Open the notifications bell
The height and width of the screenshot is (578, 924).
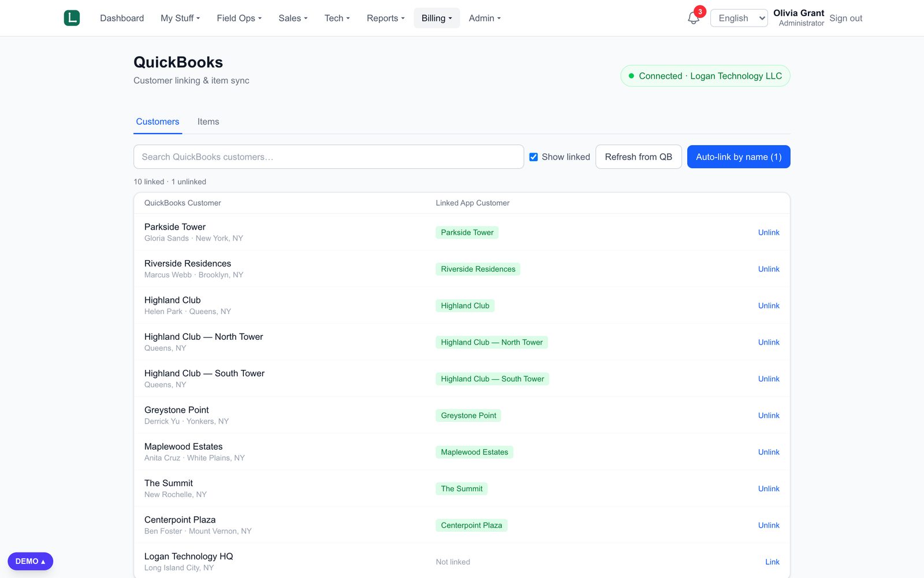pos(694,18)
